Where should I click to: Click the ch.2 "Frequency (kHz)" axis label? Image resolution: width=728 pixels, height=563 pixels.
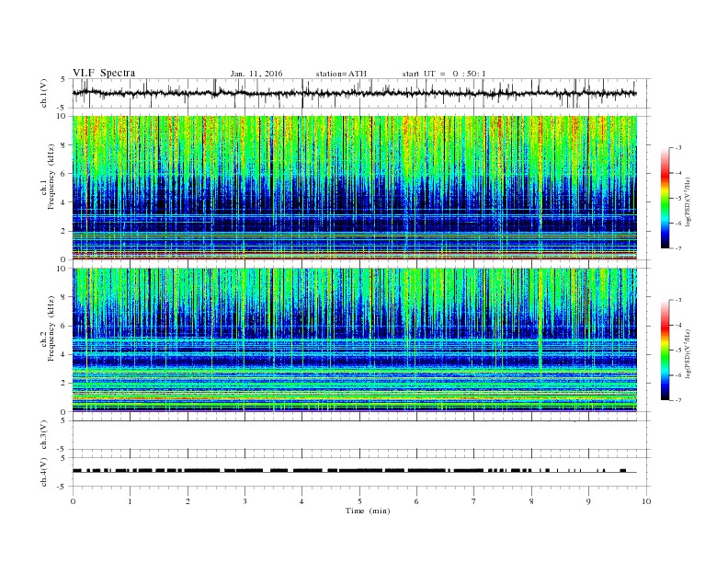[x=51, y=329]
